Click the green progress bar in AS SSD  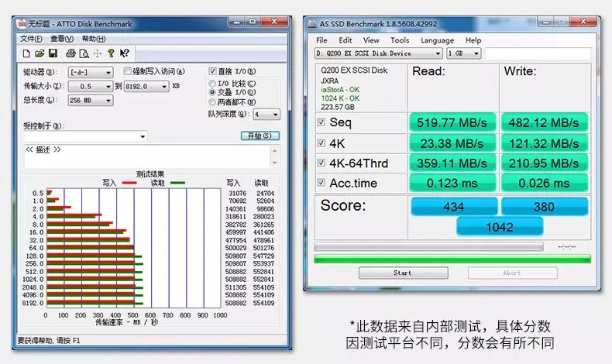(x=452, y=259)
